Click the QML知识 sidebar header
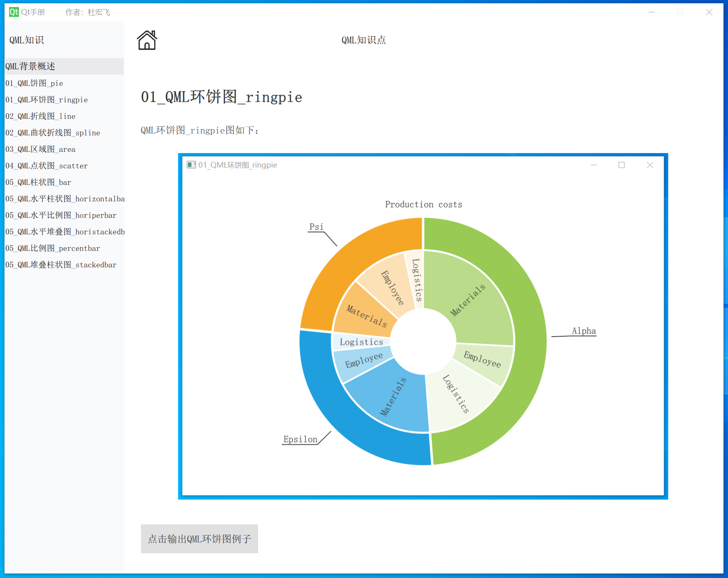Viewport: 728px width, 578px height. 27,40
